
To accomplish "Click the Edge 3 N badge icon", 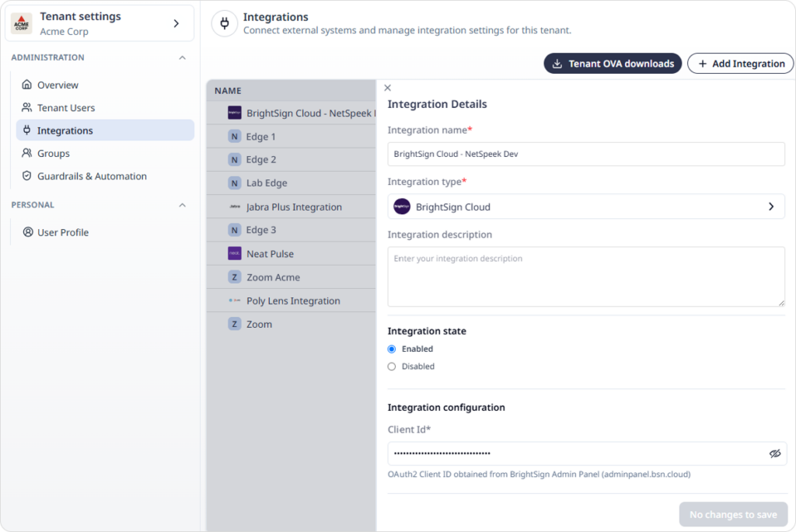I will coord(235,230).
